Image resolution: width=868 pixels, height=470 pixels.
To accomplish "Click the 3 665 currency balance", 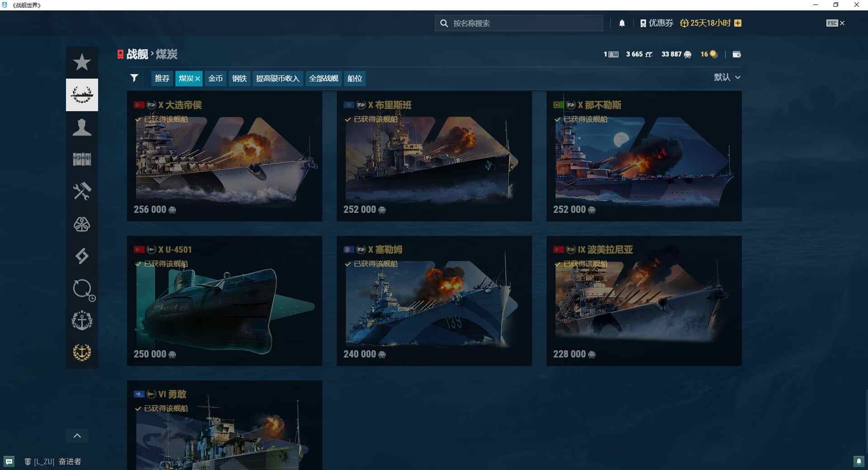I will click(x=639, y=54).
